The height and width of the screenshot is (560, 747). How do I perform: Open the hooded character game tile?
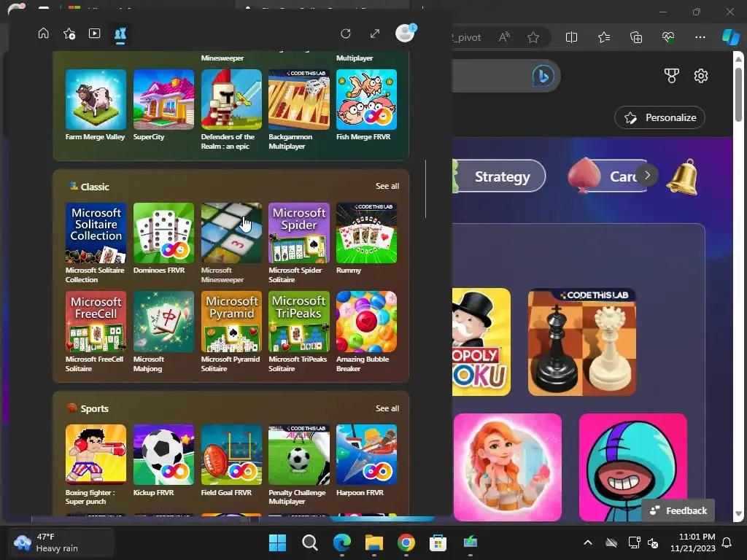pos(633,467)
